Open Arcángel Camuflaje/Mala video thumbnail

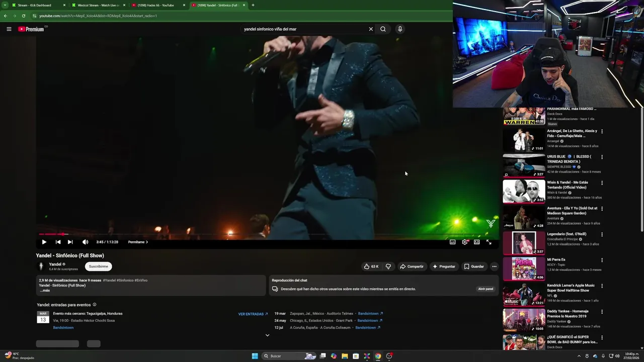click(524, 140)
